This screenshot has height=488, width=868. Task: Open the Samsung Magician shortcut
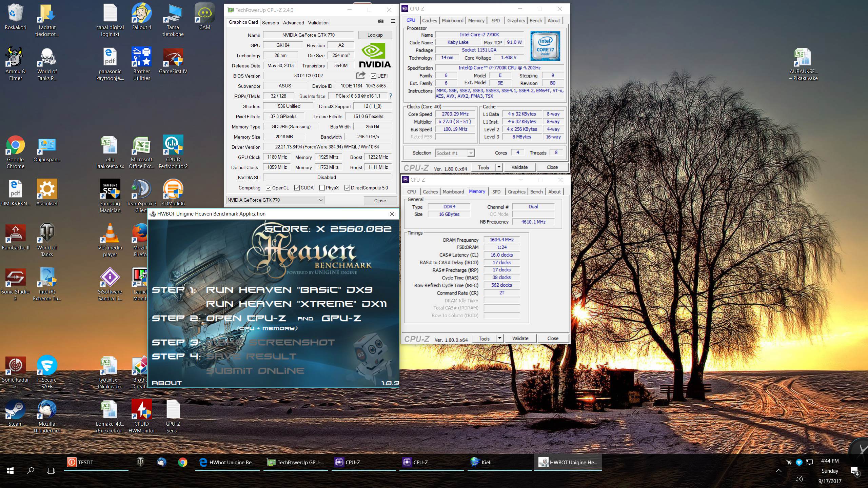pyautogui.click(x=110, y=197)
